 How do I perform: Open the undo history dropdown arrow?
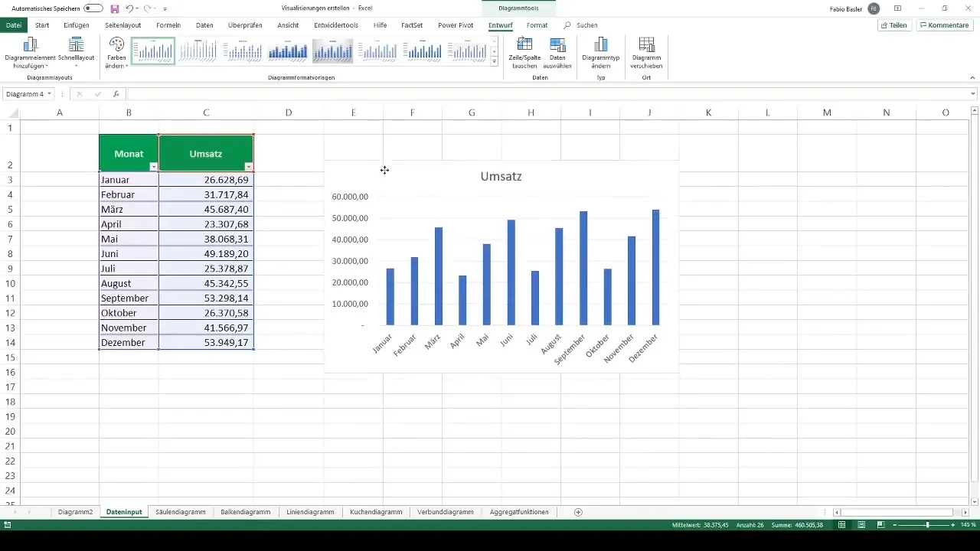coord(138,8)
